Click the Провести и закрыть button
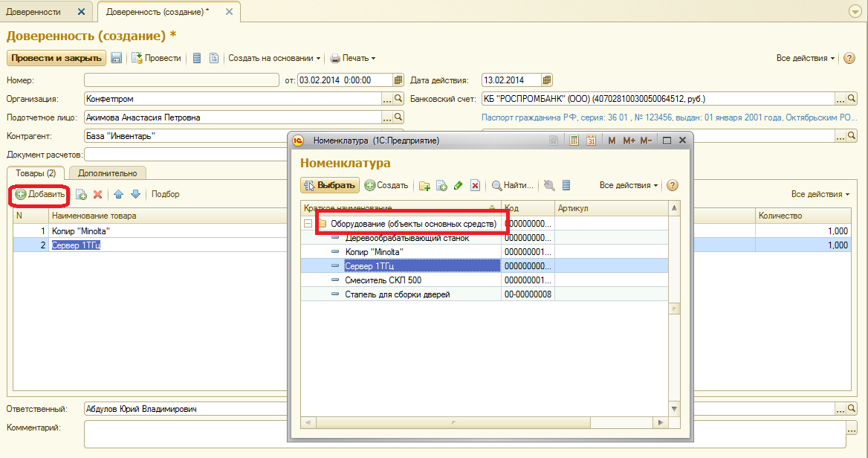868x458 pixels. (x=56, y=58)
